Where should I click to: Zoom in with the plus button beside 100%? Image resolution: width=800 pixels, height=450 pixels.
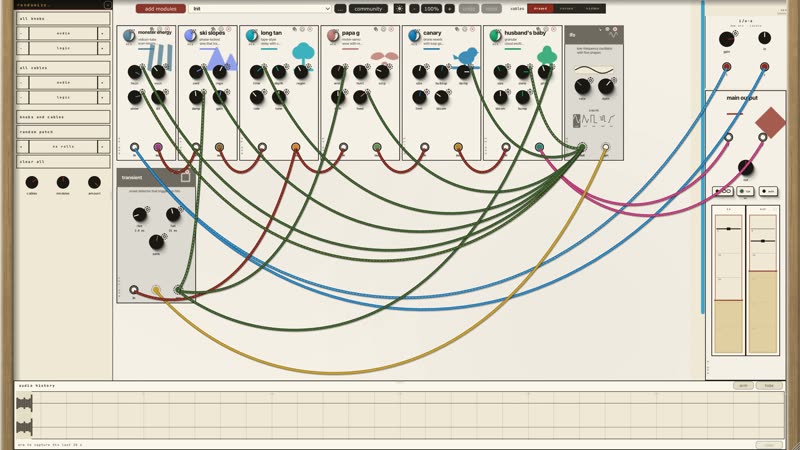(x=449, y=9)
